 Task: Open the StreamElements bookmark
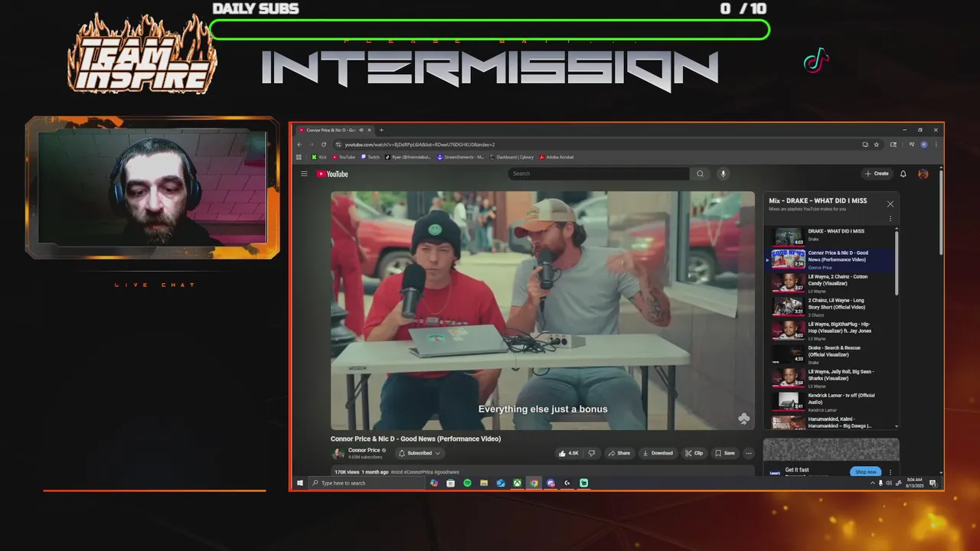coord(461,157)
